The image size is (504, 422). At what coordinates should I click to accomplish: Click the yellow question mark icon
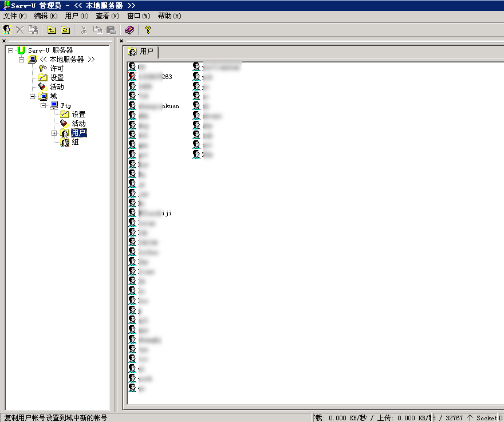(147, 30)
